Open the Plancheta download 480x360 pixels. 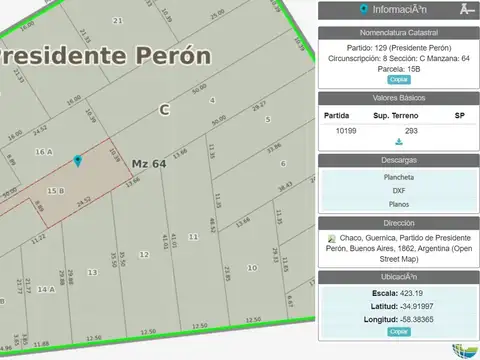point(399,177)
